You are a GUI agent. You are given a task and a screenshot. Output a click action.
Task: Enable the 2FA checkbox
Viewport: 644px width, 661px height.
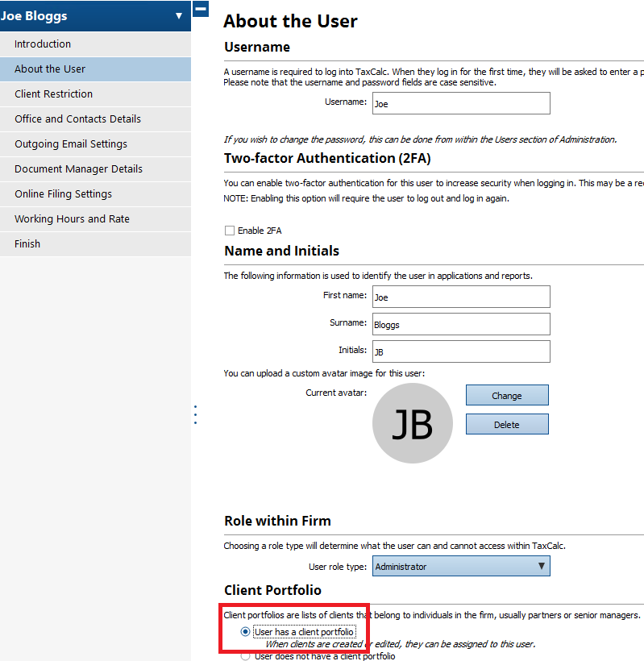(x=230, y=231)
